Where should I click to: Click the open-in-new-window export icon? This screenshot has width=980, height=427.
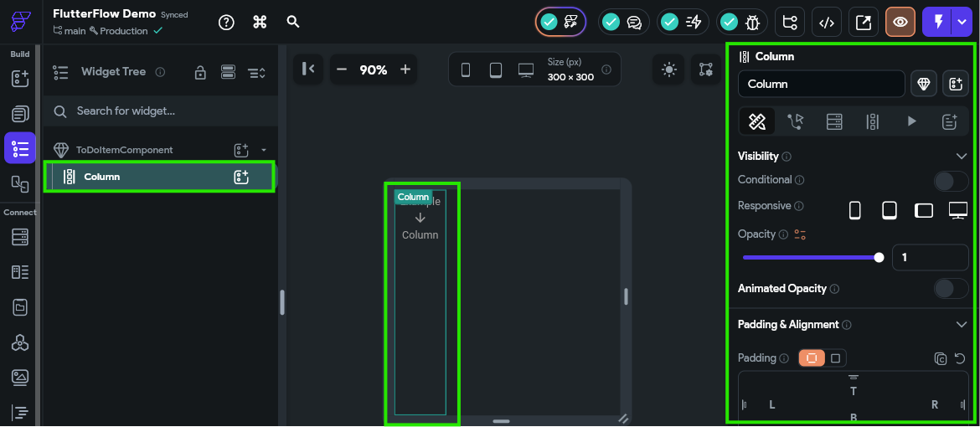pos(863,23)
